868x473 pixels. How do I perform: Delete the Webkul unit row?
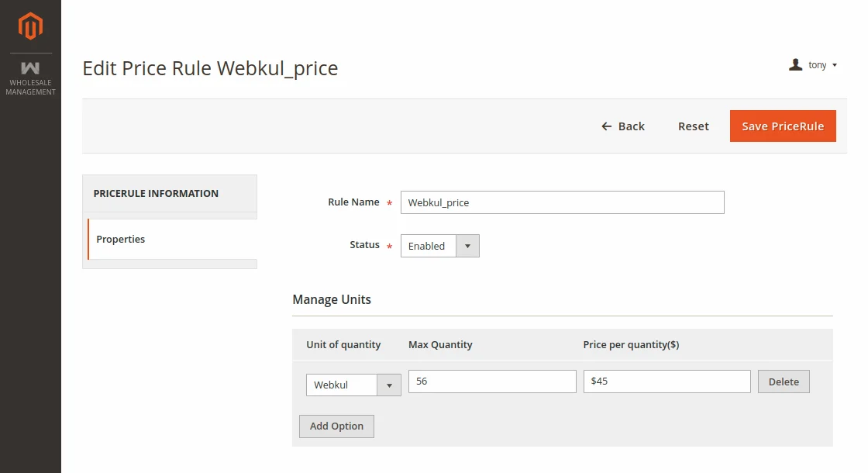[784, 382]
